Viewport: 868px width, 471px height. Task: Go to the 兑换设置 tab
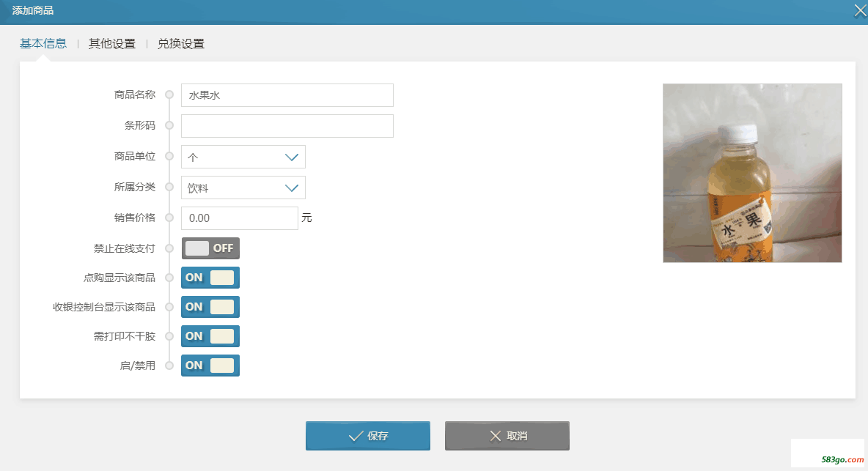[181, 43]
